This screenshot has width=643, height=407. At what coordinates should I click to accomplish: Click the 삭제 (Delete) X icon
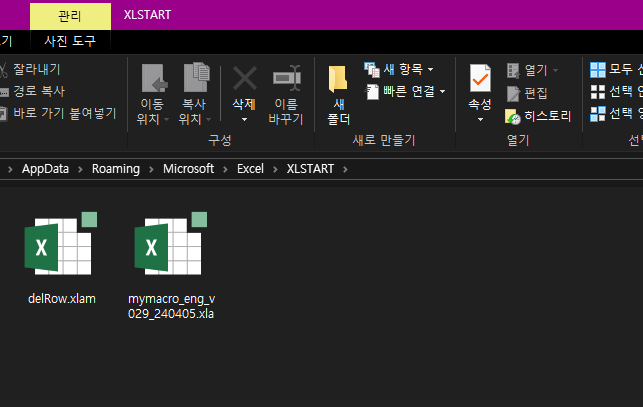[x=245, y=78]
